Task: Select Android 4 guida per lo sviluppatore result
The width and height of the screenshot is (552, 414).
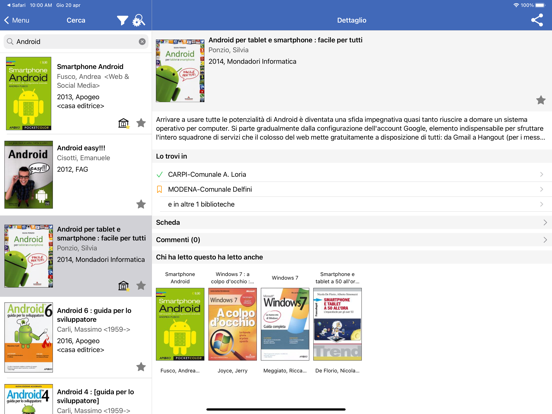Action: [76, 397]
